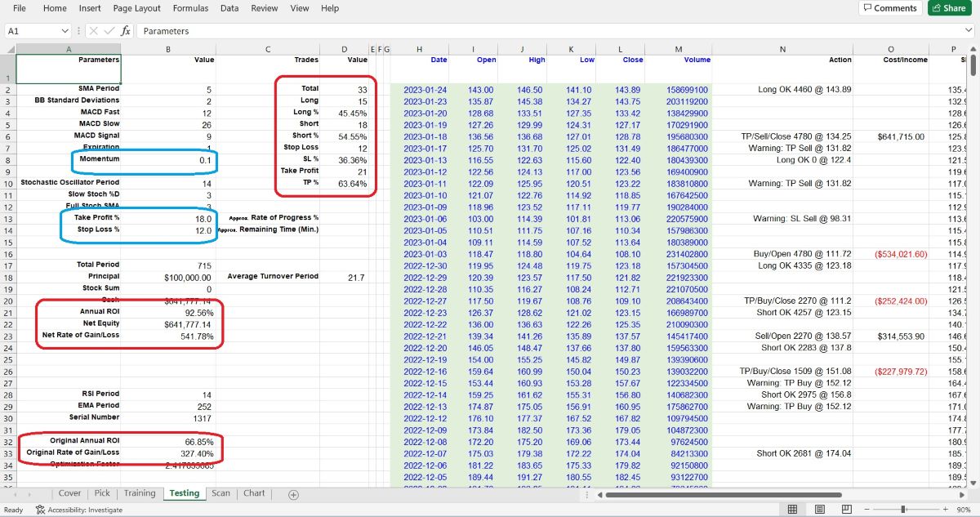The height and width of the screenshot is (517, 980).
Task: Expand the formula bar with the chevron
Action: [x=970, y=31]
